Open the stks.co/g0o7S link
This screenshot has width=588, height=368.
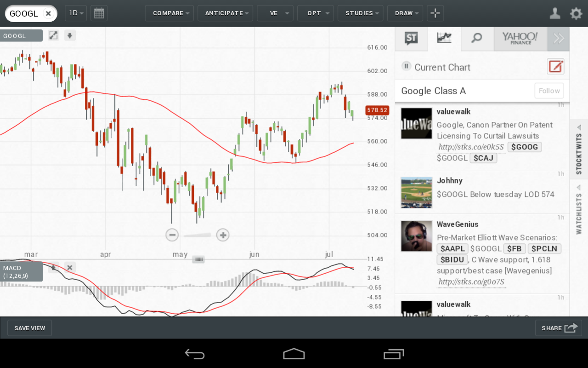point(471,282)
